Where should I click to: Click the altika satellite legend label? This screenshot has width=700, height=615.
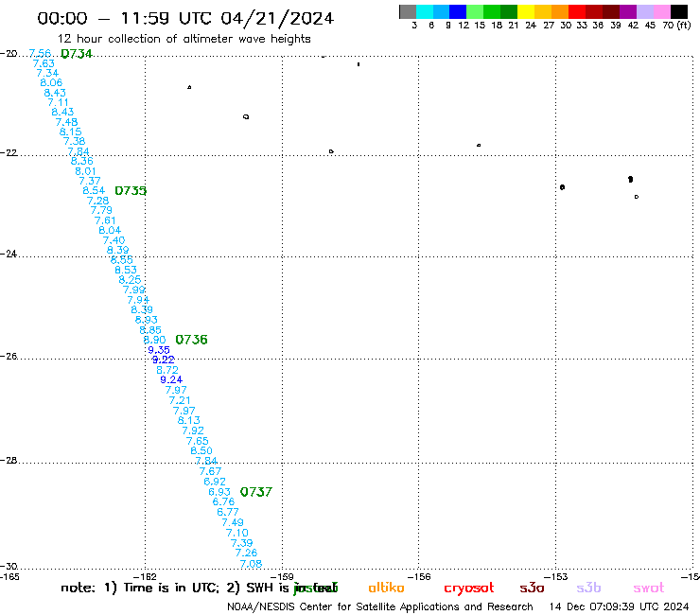pyautogui.click(x=386, y=588)
